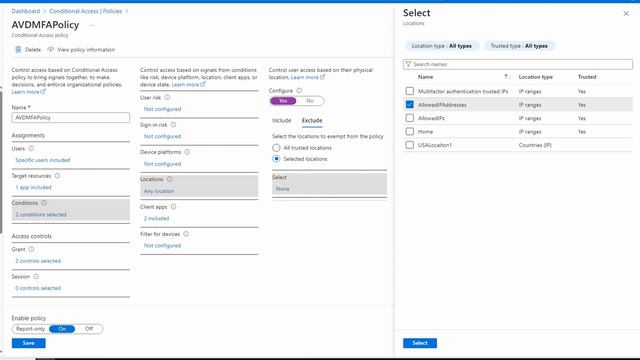Switch to the Include tab
The image size is (640, 360).
[x=282, y=120]
